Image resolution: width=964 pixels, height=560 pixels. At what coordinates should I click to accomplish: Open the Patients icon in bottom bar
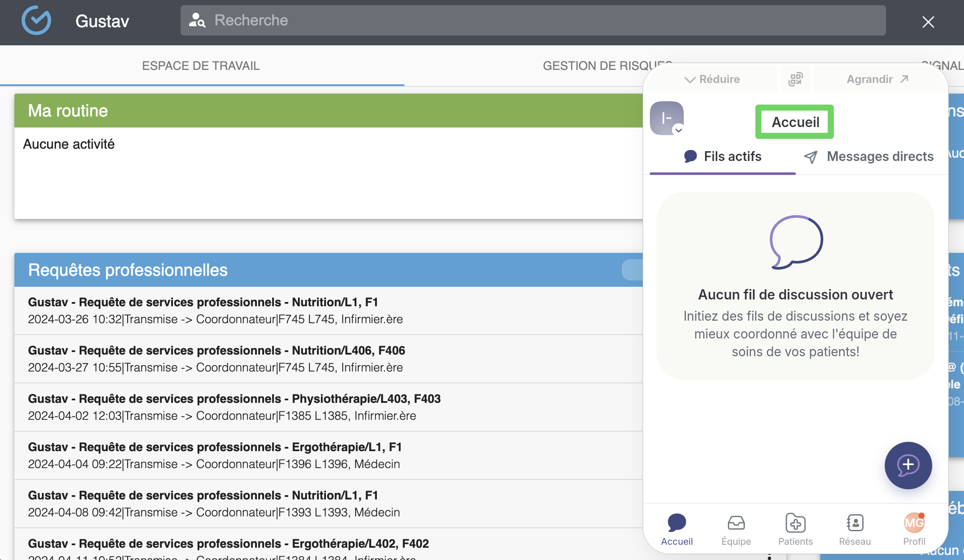[795, 523]
